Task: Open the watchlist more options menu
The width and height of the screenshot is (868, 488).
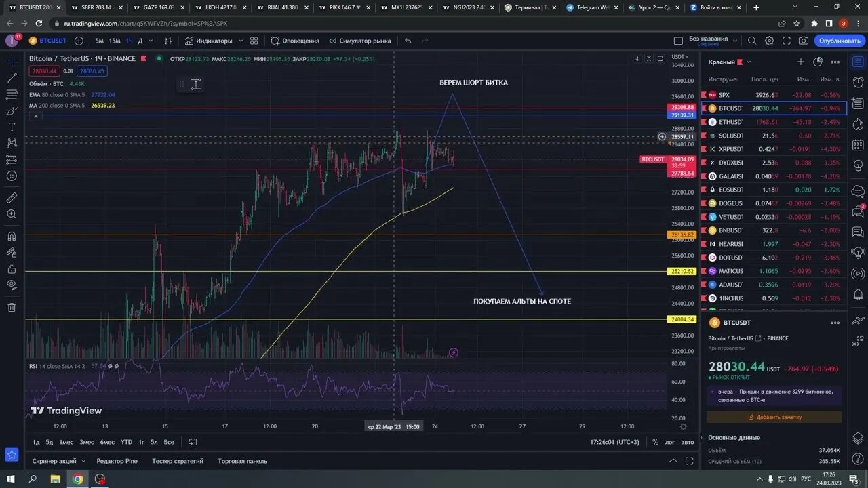Action: pos(835,62)
